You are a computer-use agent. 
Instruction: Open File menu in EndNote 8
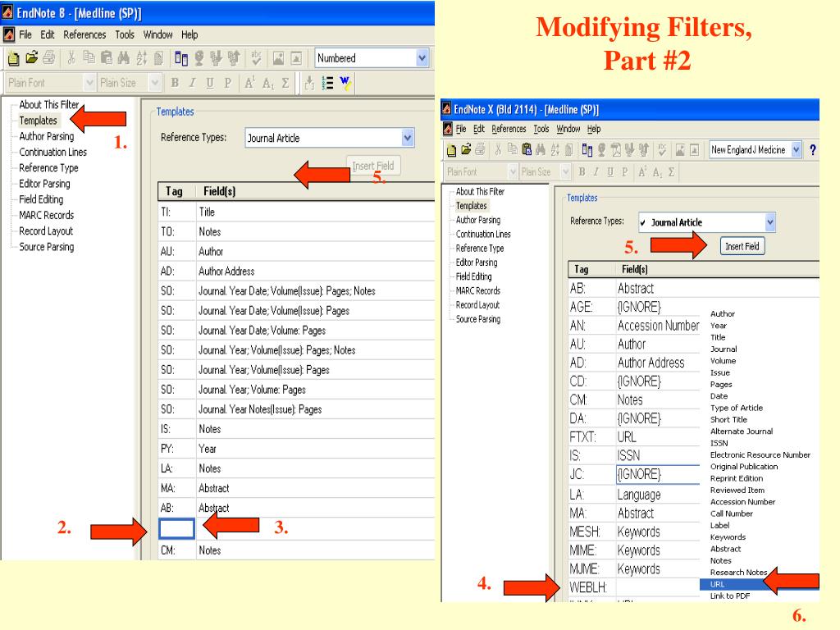(25, 34)
